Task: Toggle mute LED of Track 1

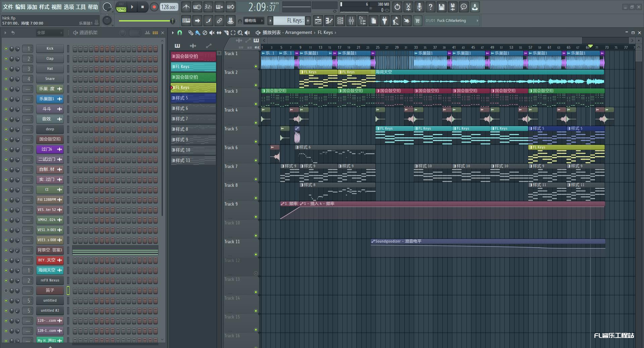Action: pos(256,67)
